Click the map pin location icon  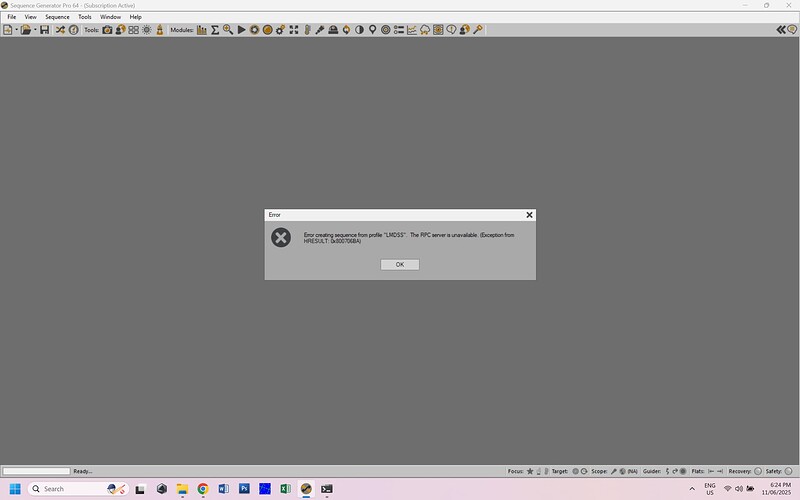(372, 30)
